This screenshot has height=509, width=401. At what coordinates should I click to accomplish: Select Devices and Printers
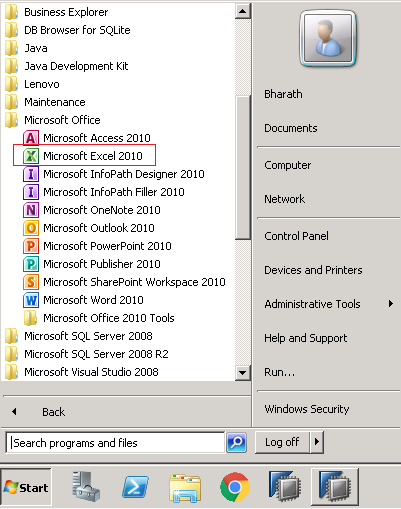point(313,270)
